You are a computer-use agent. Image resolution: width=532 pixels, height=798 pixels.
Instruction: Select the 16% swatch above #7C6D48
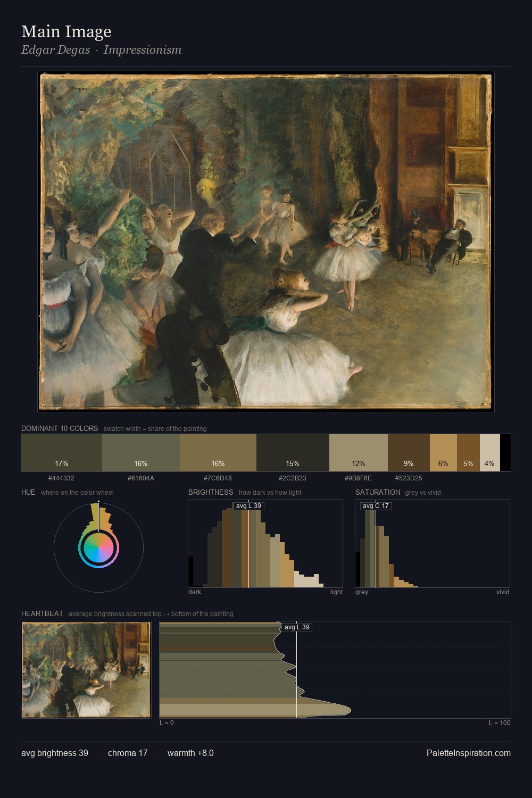pos(218,453)
